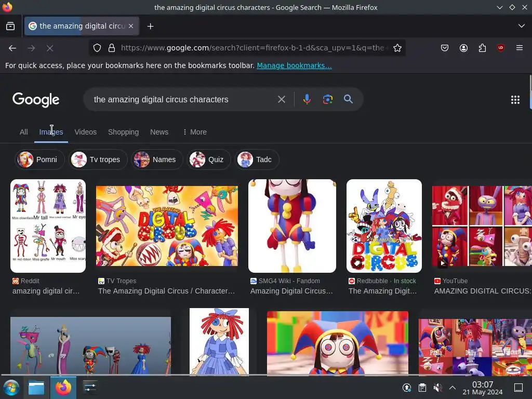The height and width of the screenshot is (399, 532).
Task: Focus the URL address bar
Action: [x=253, y=48]
